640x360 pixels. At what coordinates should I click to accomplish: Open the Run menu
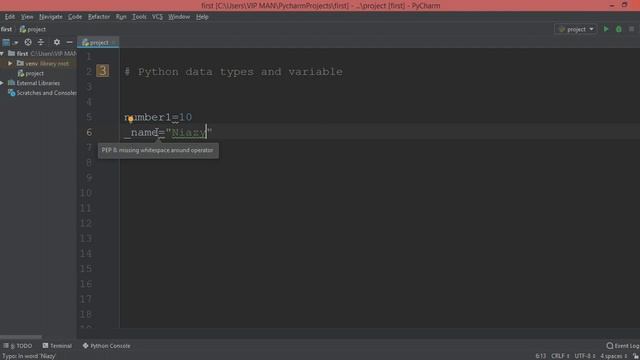point(121,17)
